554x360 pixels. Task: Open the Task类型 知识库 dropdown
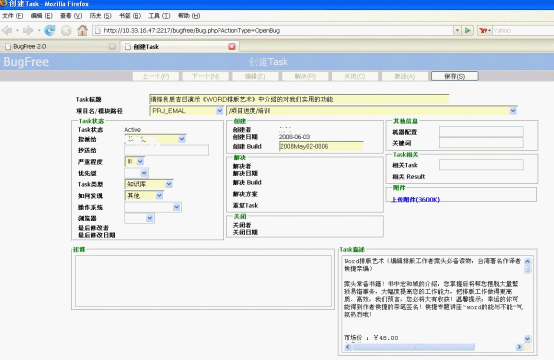coord(149,184)
